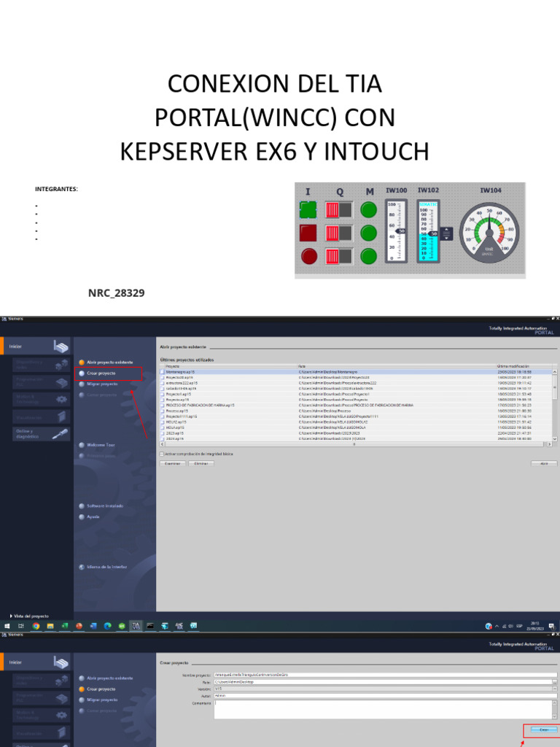Click the red square button under I
This screenshot has width=560, height=747.
[308, 233]
